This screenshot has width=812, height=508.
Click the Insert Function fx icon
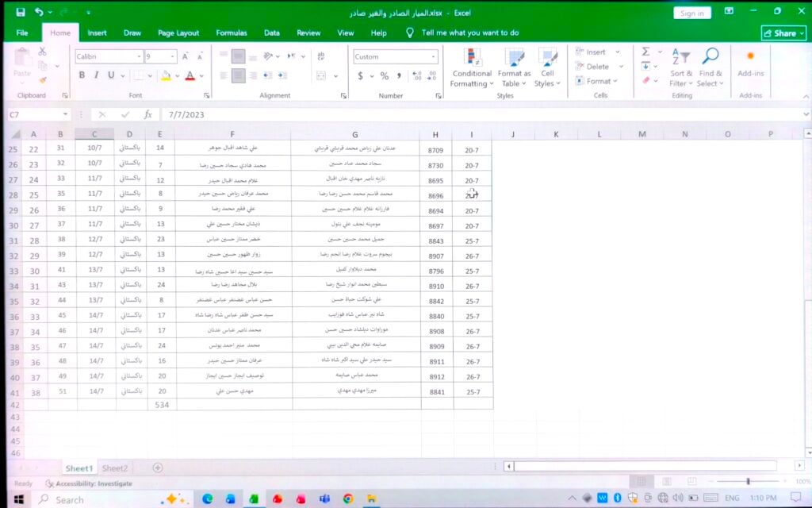pyautogui.click(x=148, y=114)
